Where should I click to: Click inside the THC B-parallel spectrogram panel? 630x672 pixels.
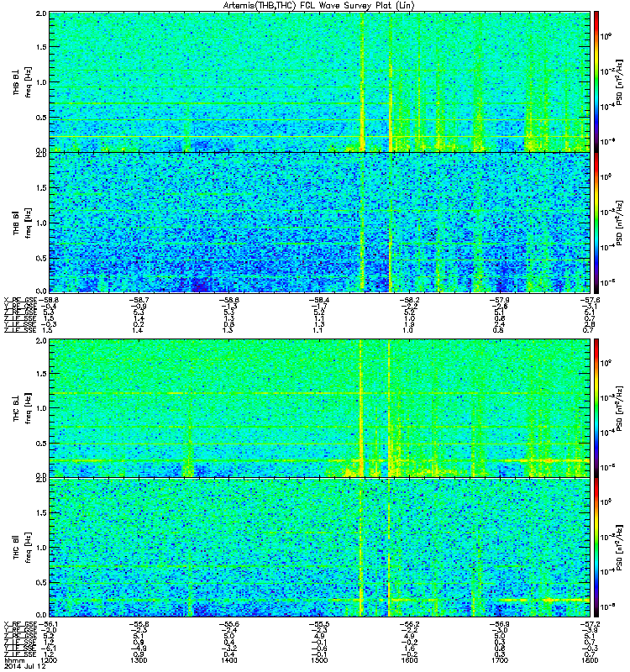point(319,548)
